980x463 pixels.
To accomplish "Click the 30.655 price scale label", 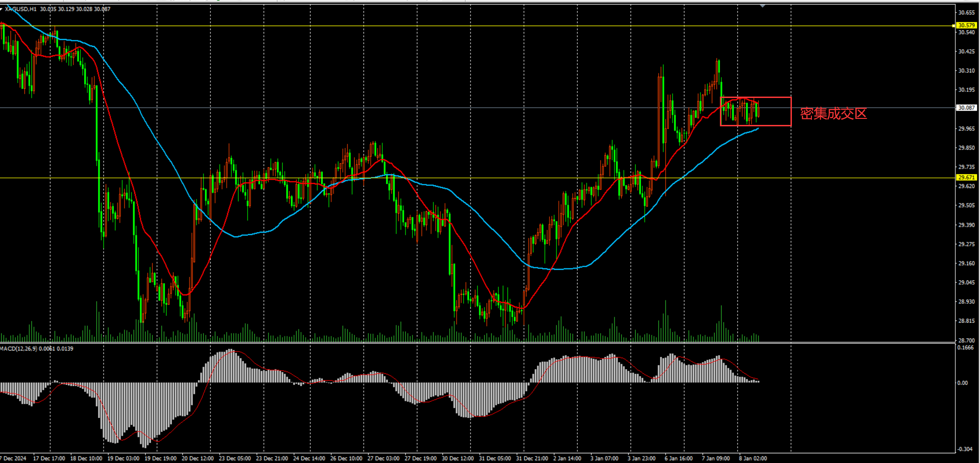I will coord(967,13).
